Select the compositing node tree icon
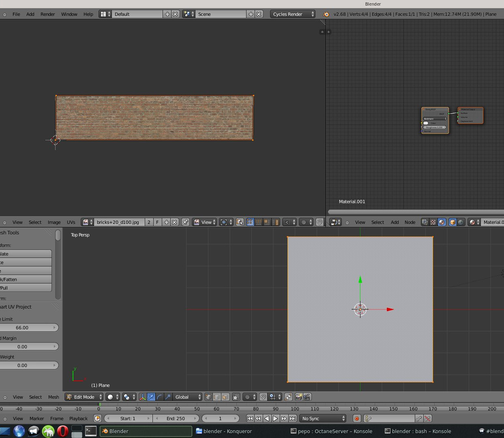Image resolution: width=504 pixels, height=438 pixels. (x=425, y=222)
